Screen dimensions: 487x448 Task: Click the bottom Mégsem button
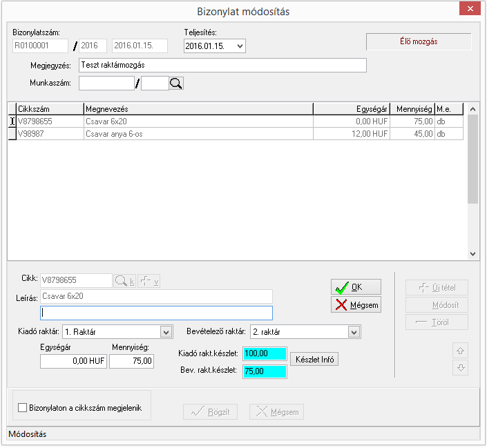tap(276, 412)
